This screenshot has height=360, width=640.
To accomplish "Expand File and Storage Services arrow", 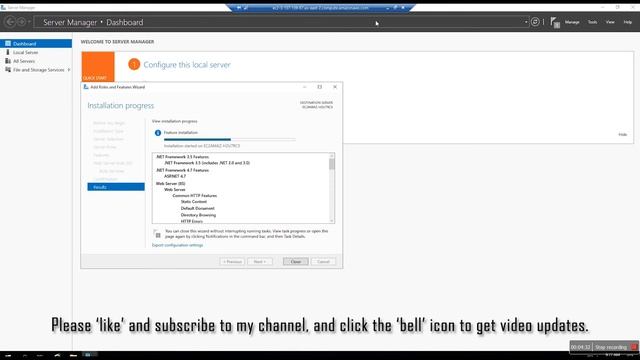I will 69,70.
